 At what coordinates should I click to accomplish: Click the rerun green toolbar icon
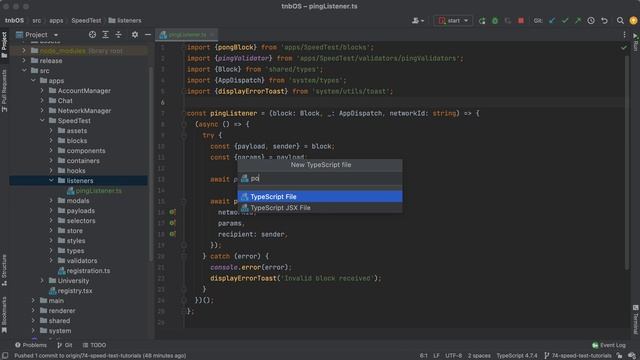coord(482,20)
